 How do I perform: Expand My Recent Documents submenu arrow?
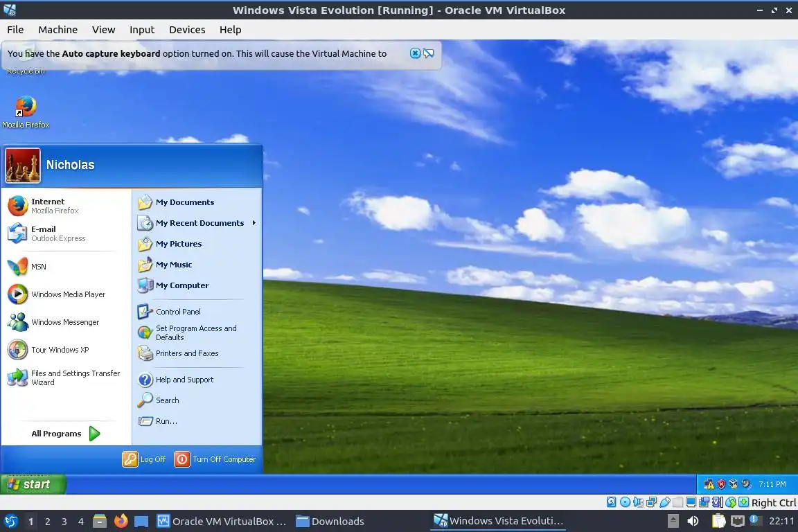(x=254, y=223)
